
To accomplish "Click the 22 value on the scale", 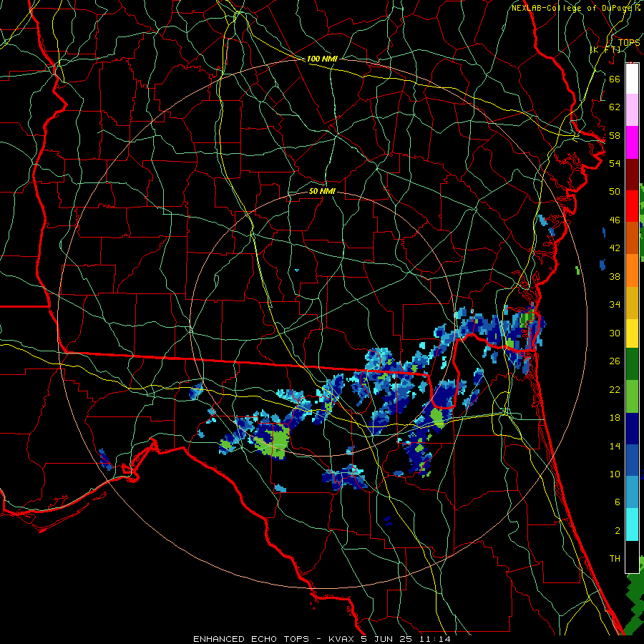I will [615, 389].
